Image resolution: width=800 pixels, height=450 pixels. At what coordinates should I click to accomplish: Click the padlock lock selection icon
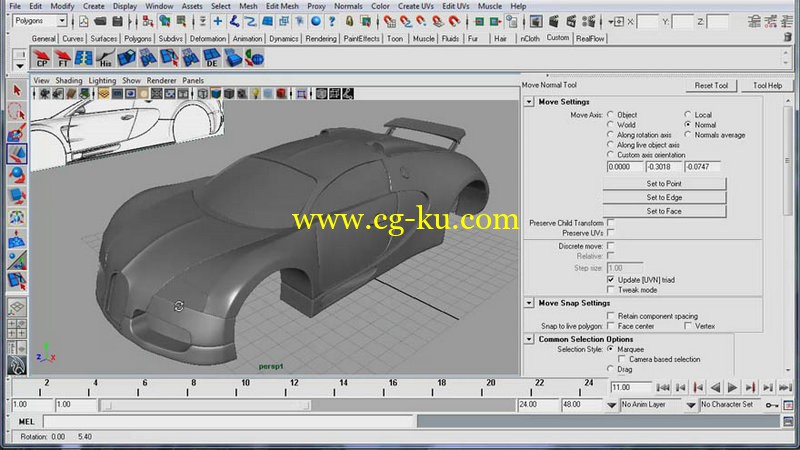pos(349,21)
